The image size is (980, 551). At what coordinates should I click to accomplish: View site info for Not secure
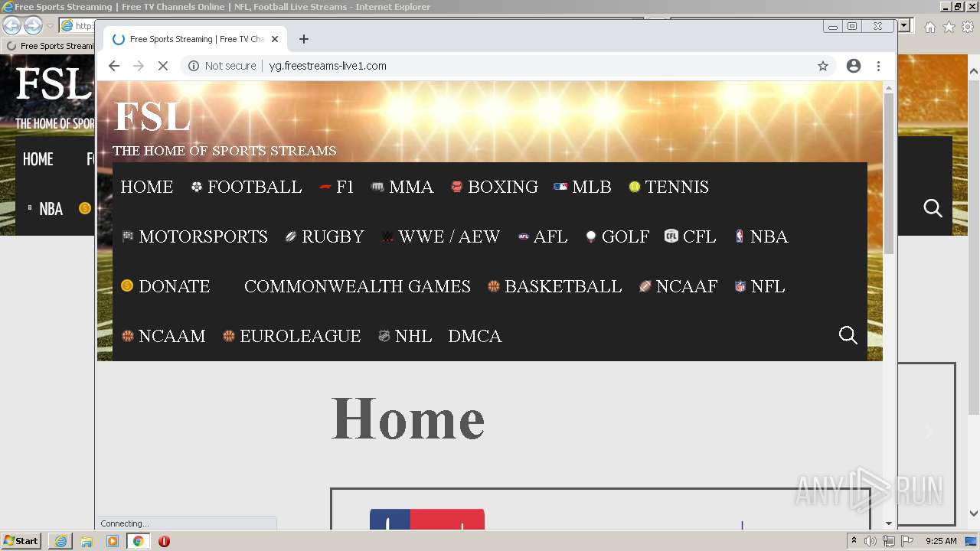click(x=222, y=66)
